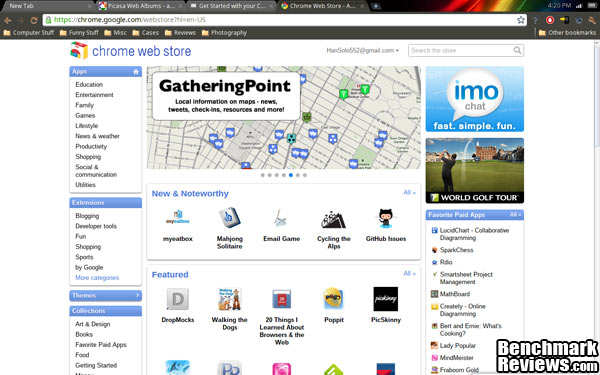Open the imo chat advertisement banner
Image resolution: width=600 pixels, height=375 pixels.
[x=474, y=99]
